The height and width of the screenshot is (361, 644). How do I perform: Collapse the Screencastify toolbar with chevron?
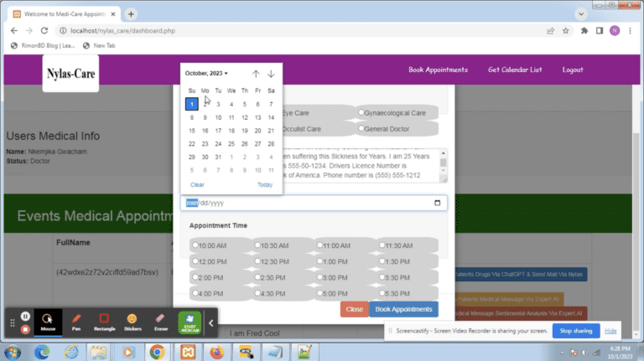click(211, 322)
